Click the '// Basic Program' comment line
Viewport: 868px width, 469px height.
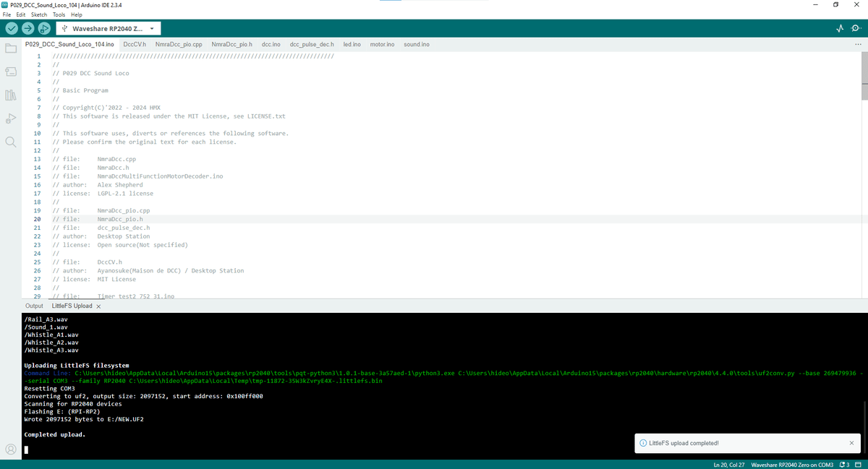click(x=80, y=90)
